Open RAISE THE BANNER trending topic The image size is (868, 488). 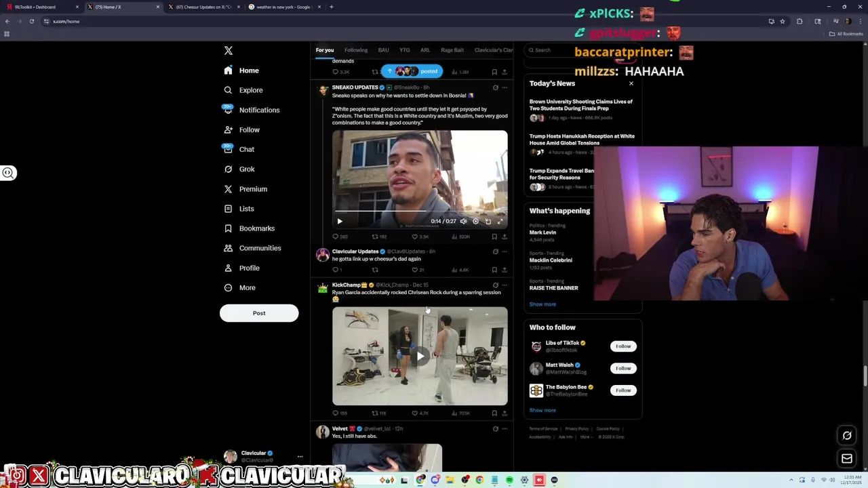tap(553, 288)
